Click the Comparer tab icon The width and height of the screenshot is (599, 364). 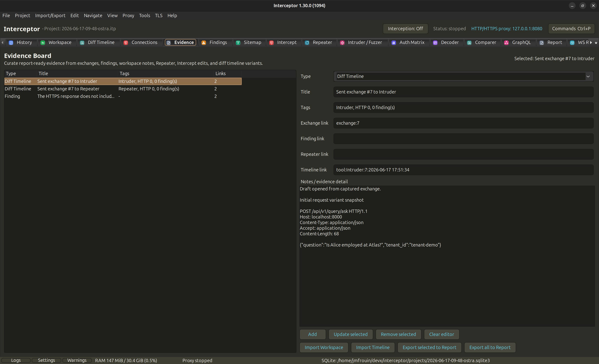pyautogui.click(x=469, y=43)
